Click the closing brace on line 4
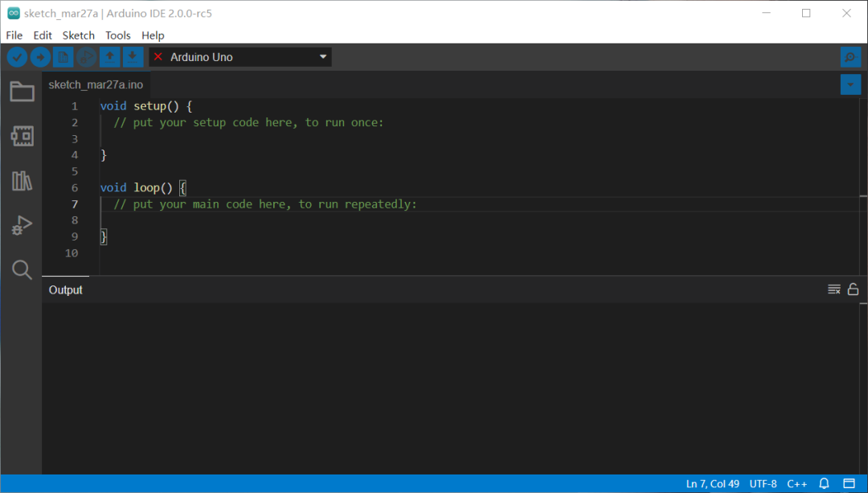Image resolution: width=868 pixels, height=493 pixels. (104, 155)
